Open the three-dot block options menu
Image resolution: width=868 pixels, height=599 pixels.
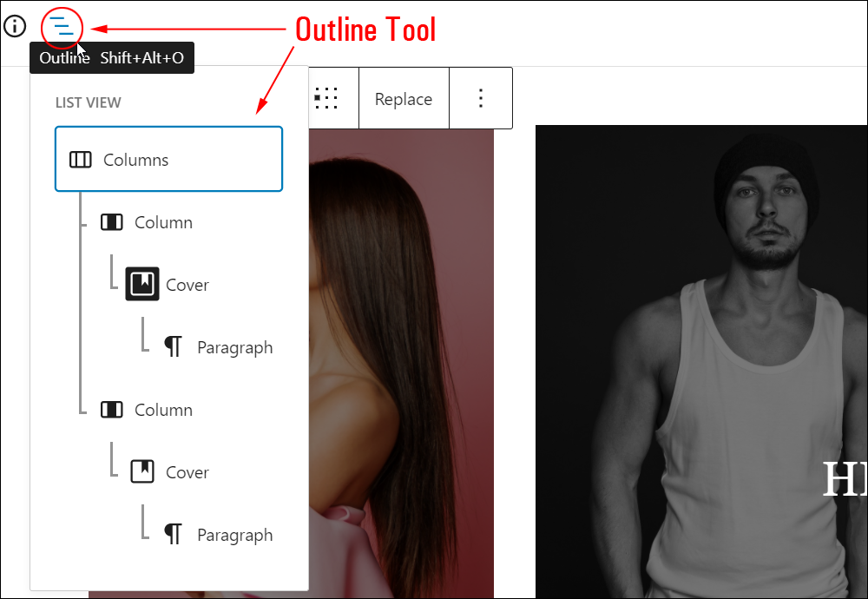481,99
